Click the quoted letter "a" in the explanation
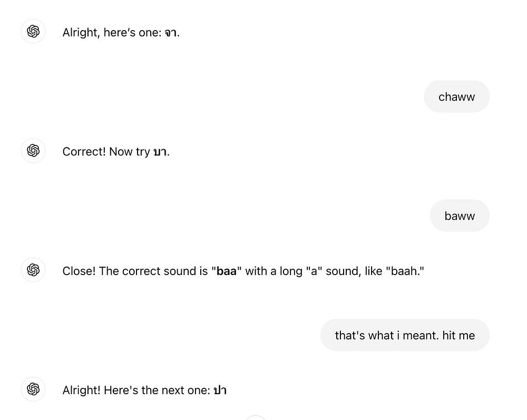The image size is (527, 420). tap(314, 271)
